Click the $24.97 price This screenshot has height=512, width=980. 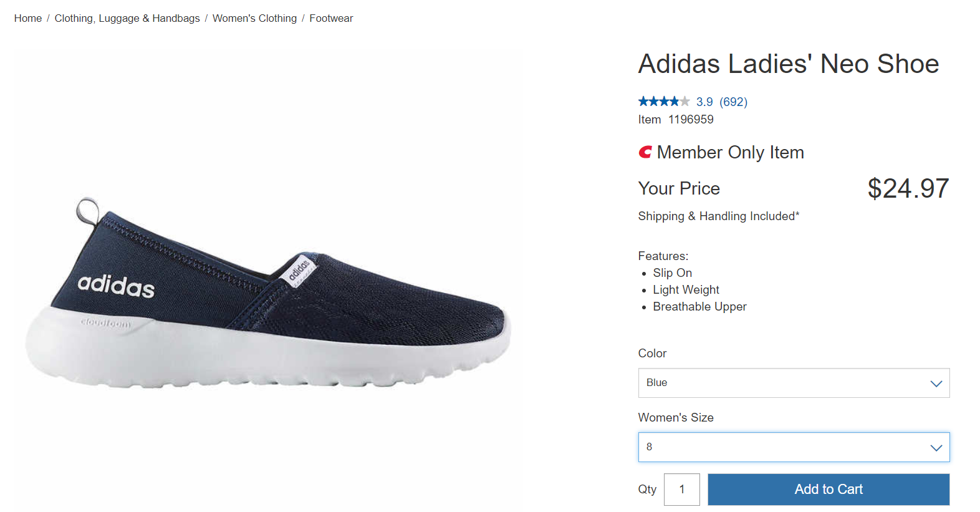(x=908, y=188)
